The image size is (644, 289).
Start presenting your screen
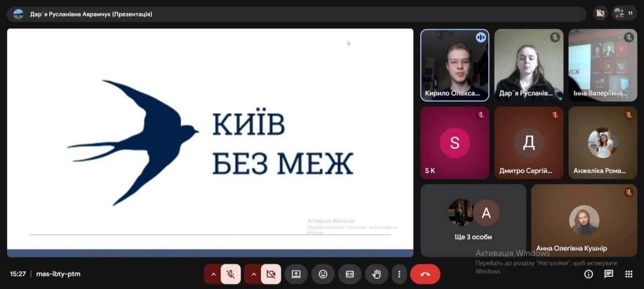pyautogui.click(x=296, y=274)
